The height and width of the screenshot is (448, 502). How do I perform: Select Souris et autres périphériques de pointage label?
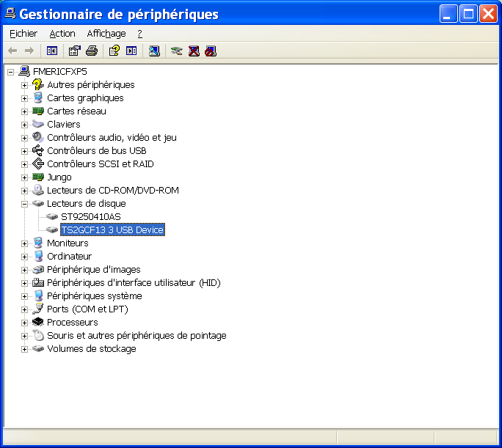[137, 335]
